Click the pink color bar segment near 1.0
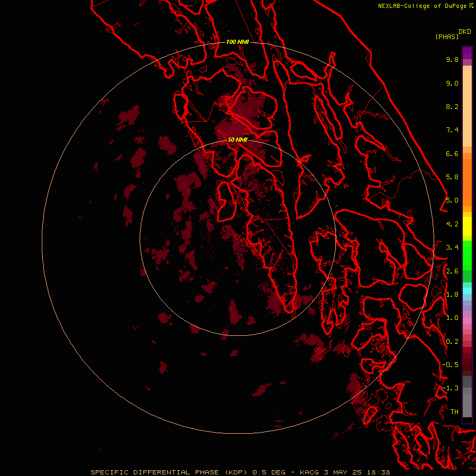This screenshot has height=476, width=476. (x=467, y=321)
